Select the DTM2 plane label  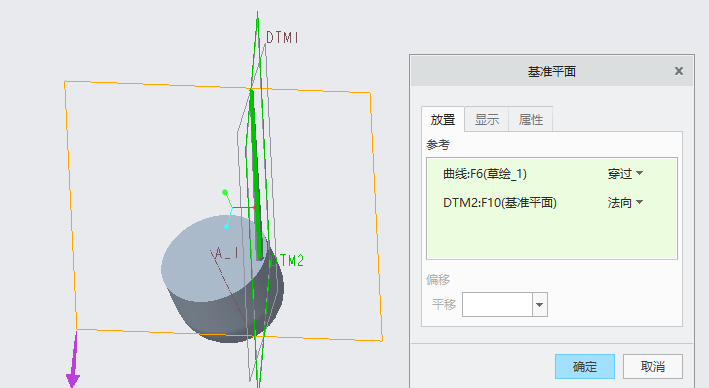[288, 260]
